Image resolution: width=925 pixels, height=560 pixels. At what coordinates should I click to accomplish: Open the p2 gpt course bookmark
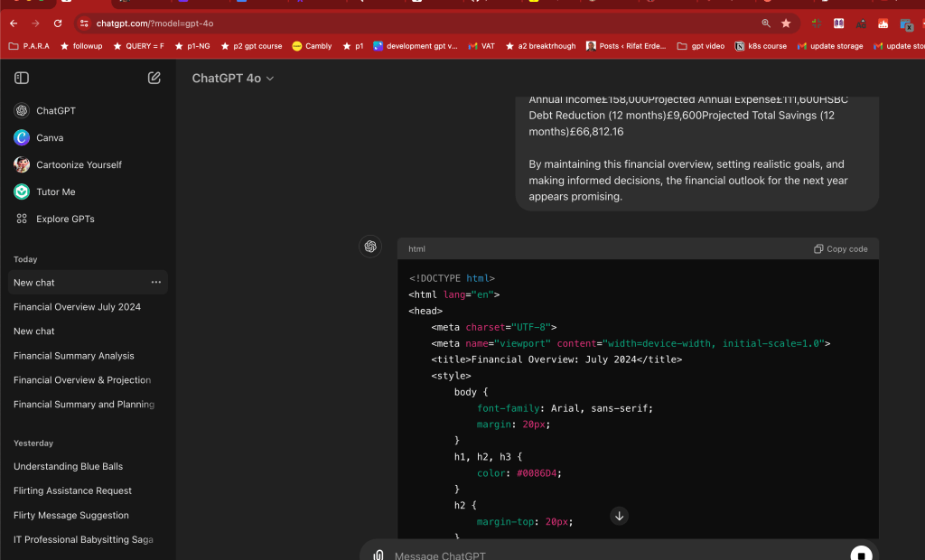click(251, 46)
